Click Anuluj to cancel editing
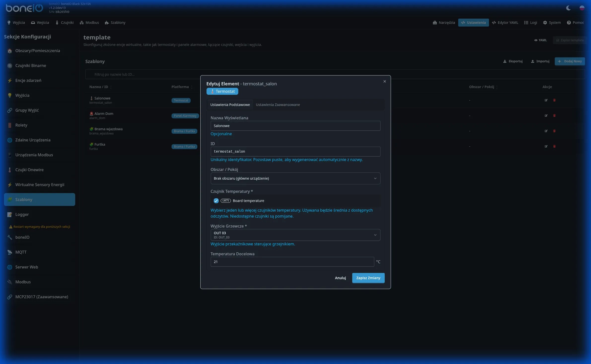The width and height of the screenshot is (591, 364). (x=340, y=278)
